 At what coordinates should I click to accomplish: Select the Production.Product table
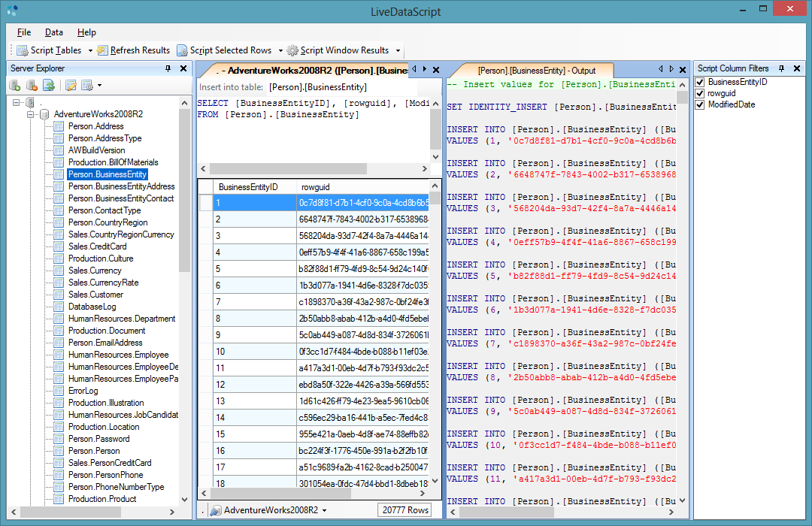click(x=102, y=499)
